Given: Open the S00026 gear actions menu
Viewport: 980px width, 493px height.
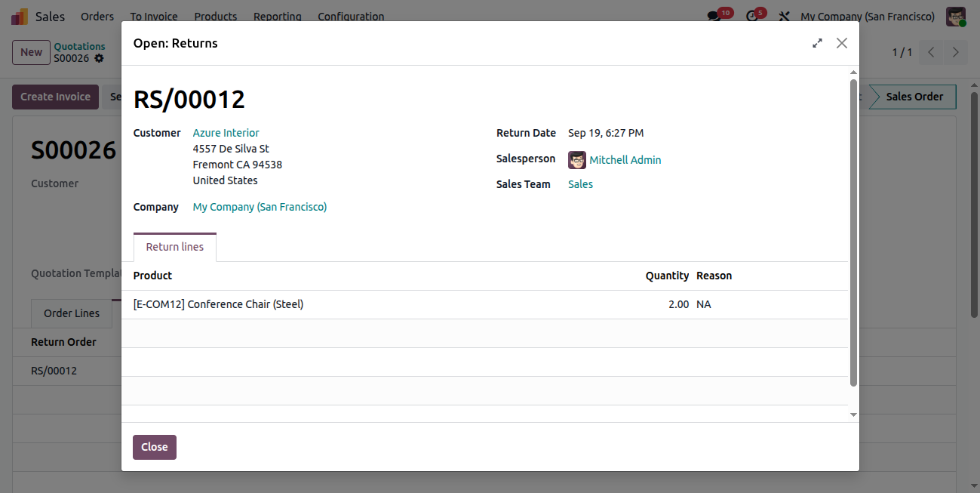Looking at the screenshot, I should pyautogui.click(x=99, y=58).
